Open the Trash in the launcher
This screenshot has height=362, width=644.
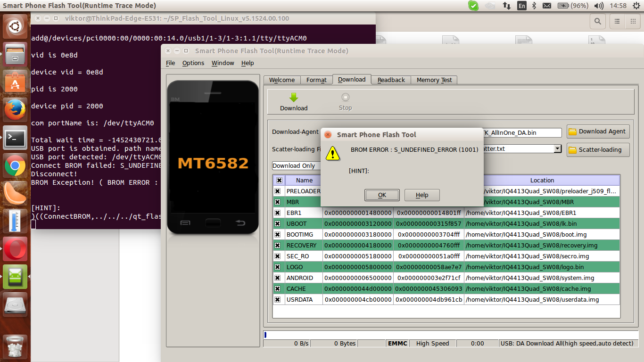tap(15, 346)
